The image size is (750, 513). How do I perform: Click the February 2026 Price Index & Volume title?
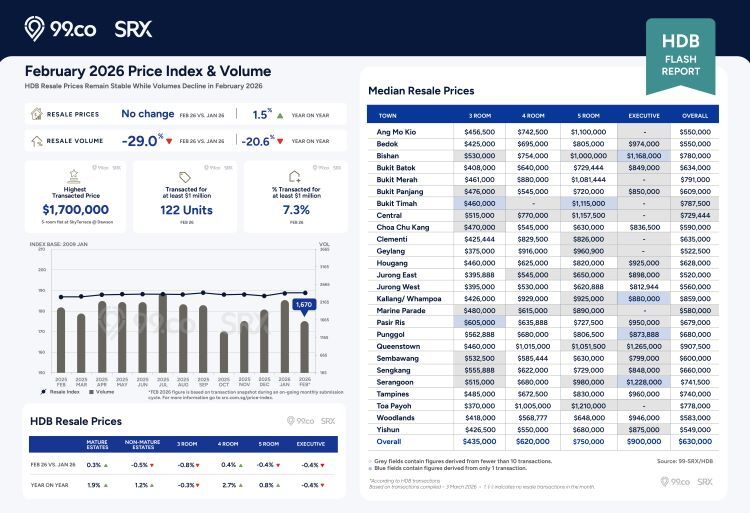148,71
